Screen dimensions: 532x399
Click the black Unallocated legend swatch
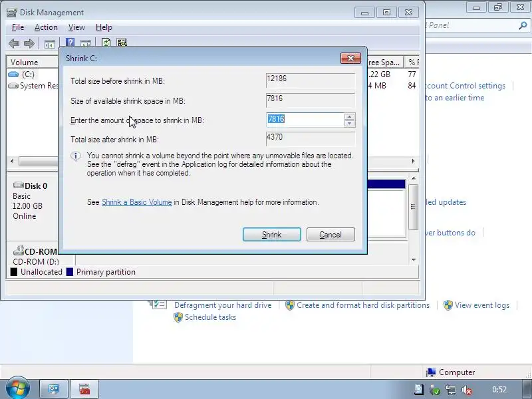click(14, 272)
